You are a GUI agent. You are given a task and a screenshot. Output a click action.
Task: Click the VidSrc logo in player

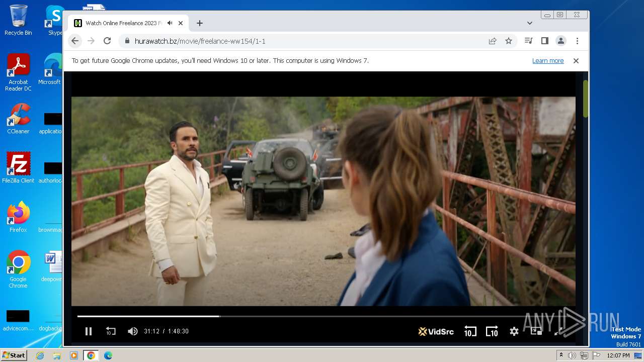(436, 331)
